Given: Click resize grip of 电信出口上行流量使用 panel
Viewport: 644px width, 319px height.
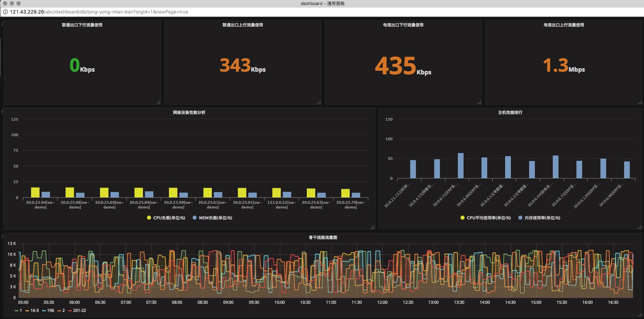Looking at the screenshot, I should pos(640,102).
